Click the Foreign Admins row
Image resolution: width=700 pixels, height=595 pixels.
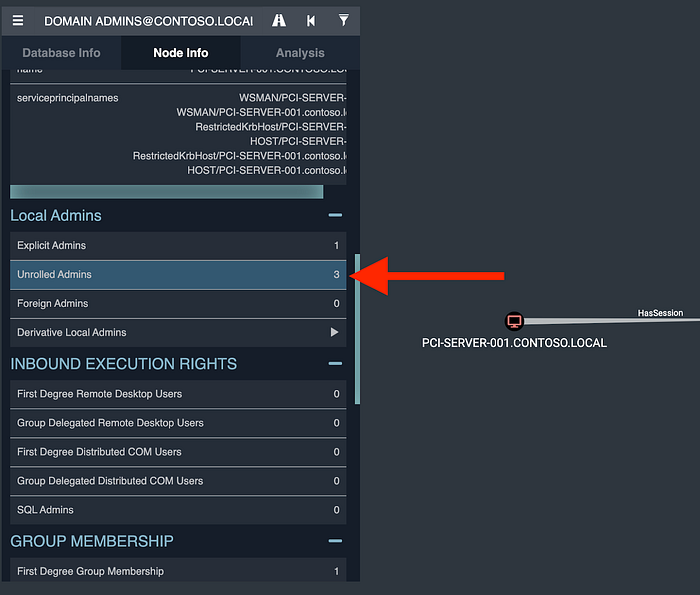(178, 304)
